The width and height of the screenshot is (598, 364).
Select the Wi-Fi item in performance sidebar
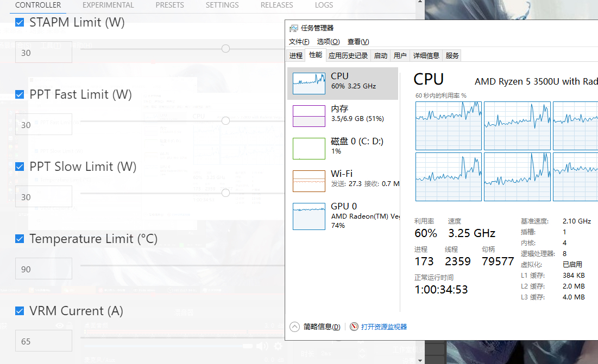point(343,181)
